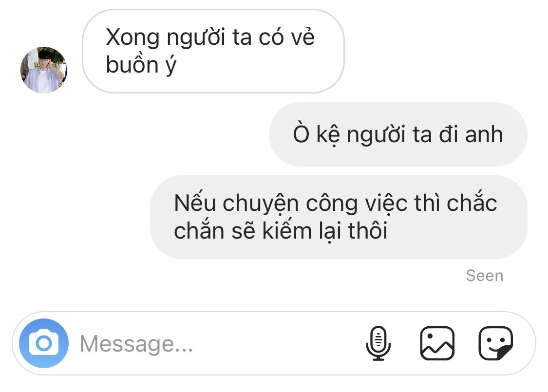Select the "Ò kệ người ta đi anh" message
The height and width of the screenshot is (392, 548).
[x=397, y=134]
